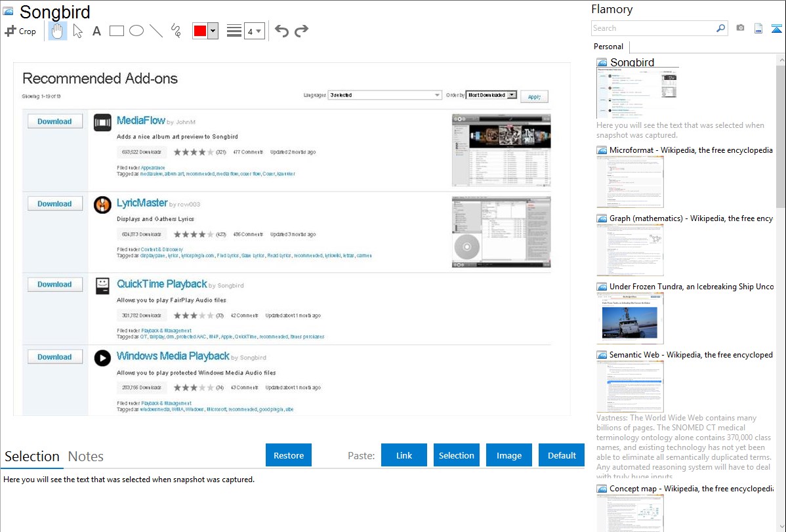
Task: Click the Songbird entry icon in sidebar
Action: click(x=602, y=63)
